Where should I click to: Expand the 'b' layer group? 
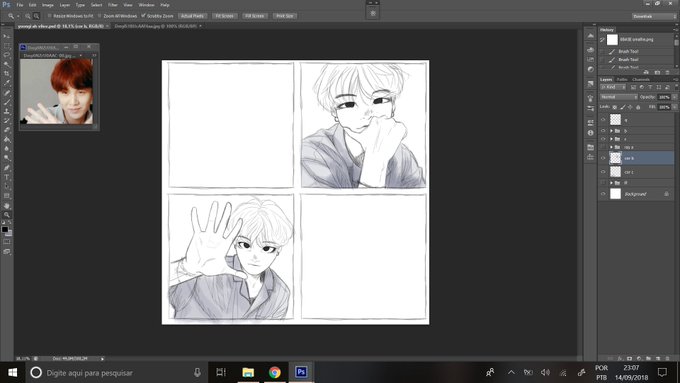611,131
